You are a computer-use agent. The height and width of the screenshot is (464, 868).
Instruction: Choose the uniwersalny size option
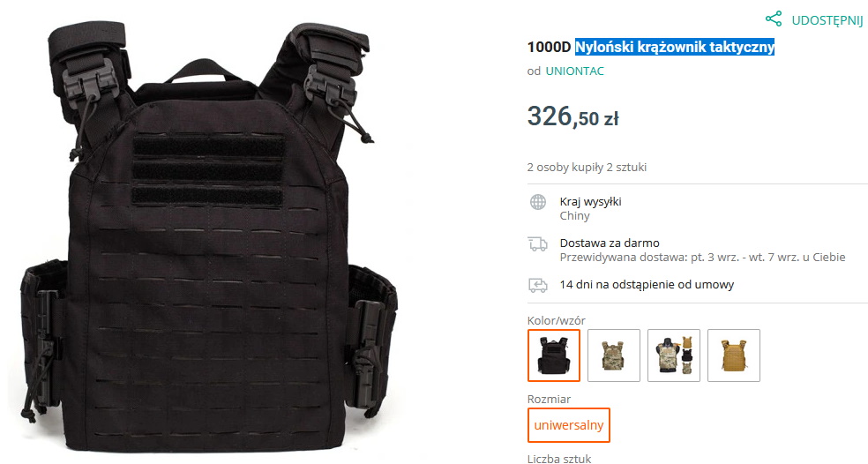click(568, 425)
